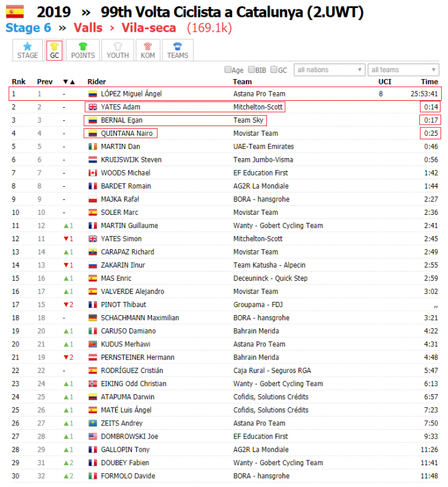This screenshot has width=448, height=487.
Task: Open the all nations filter dropdown
Action: tap(329, 70)
